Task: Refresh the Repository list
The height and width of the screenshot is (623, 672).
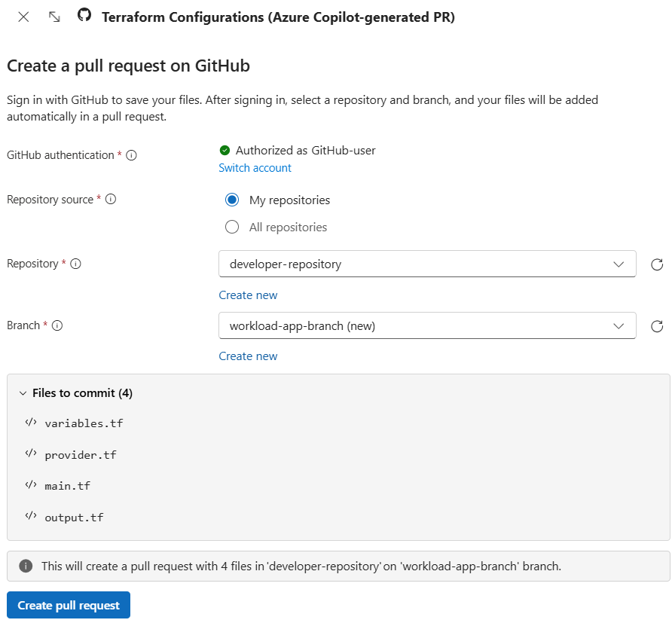Action: click(x=656, y=264)
